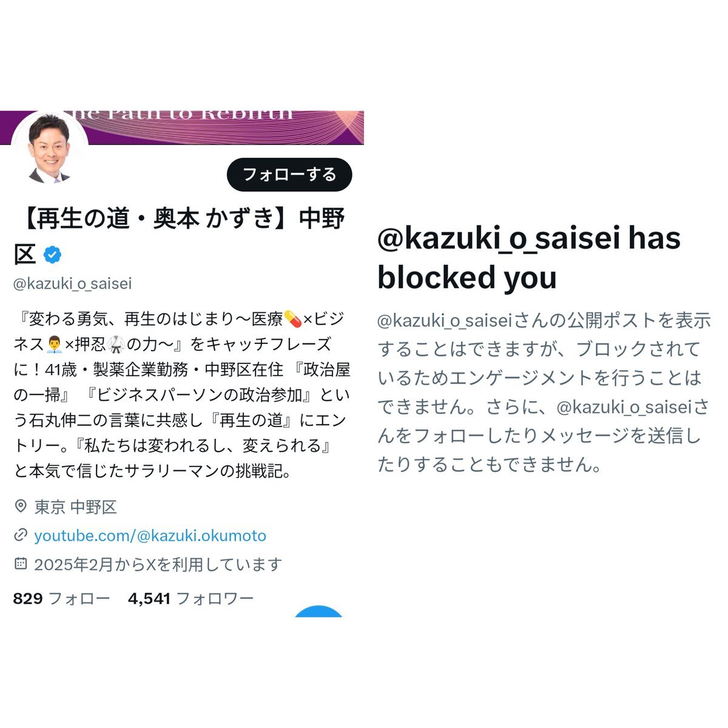Image resolution: width=728 pixels, height=728 pixels.
Task: Click the calendar icon next to the join date
Action: (x=21, y=564)
